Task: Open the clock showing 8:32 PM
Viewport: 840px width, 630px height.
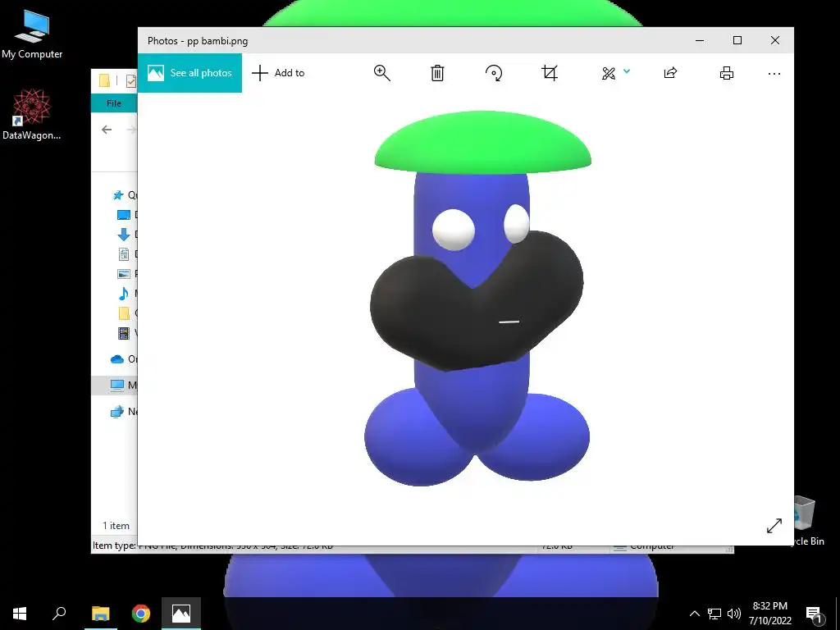Action: (x=769, y=614)
